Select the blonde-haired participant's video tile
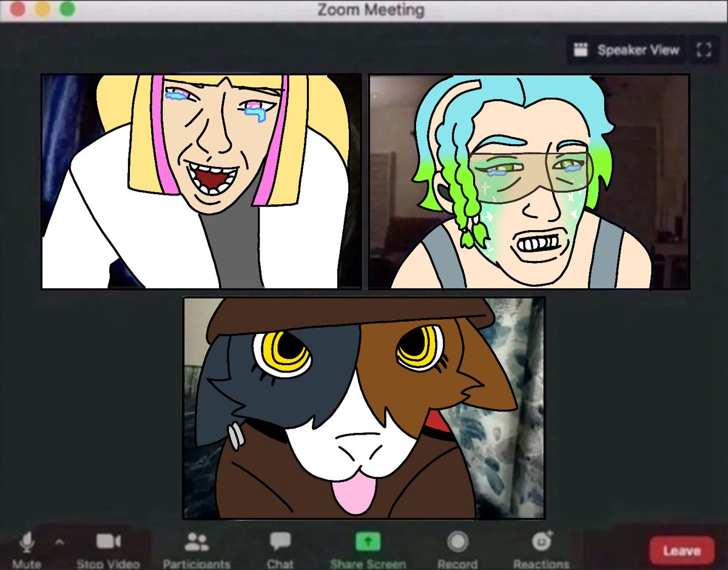Screen dimensions: 728x570 tap(201, 182)
